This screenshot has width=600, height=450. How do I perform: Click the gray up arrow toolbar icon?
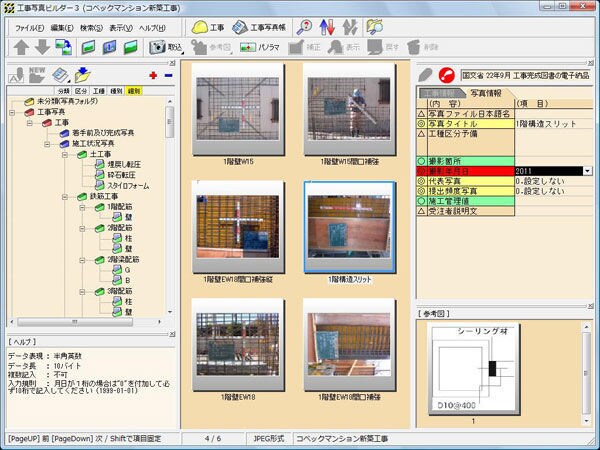[21, 47]
